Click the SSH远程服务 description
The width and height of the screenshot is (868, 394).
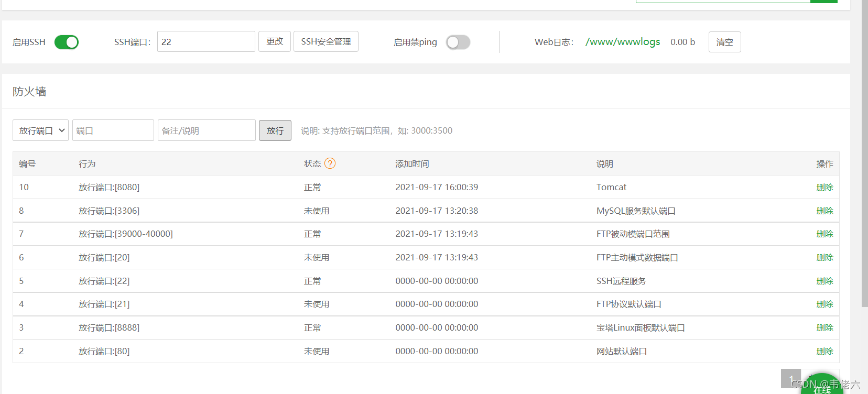(621, 281)
